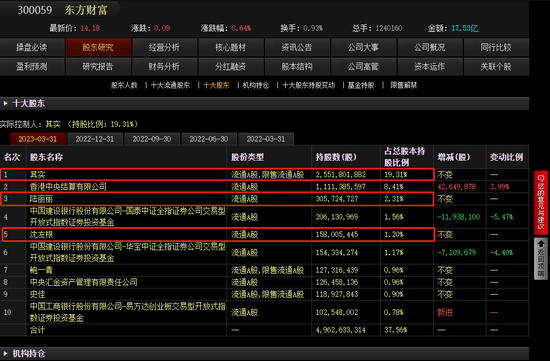The height and width of the screenshot is (361, 550).
Task: Jump to 限售解禁 link
Action: (x=404, y=85)
